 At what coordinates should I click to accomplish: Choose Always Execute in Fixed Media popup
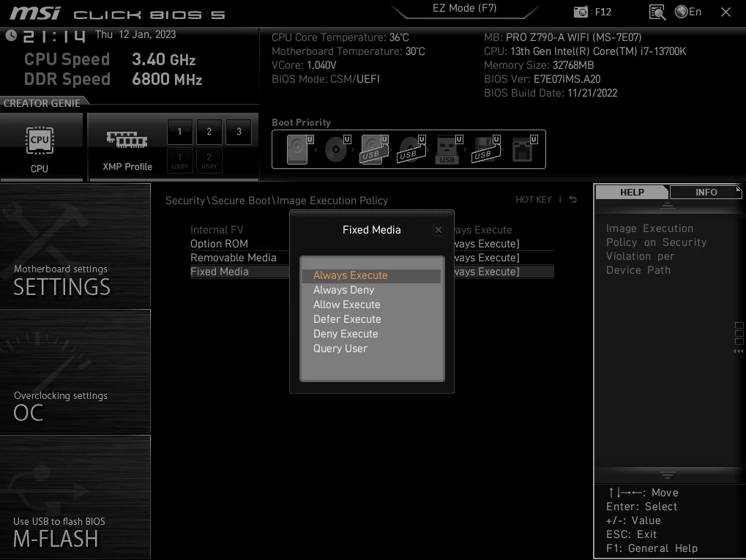[372, 275]
